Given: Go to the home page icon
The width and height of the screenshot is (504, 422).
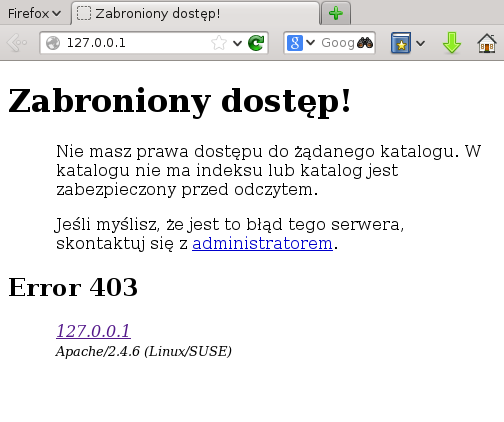Looking at the screenshot, I should pyautogui.click(x=487, y=43).
